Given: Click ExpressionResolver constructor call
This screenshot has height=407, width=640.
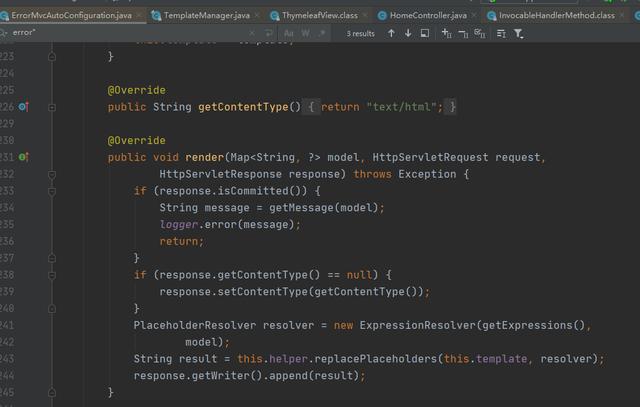Looking at the screenshot, I should pos(417,325).
